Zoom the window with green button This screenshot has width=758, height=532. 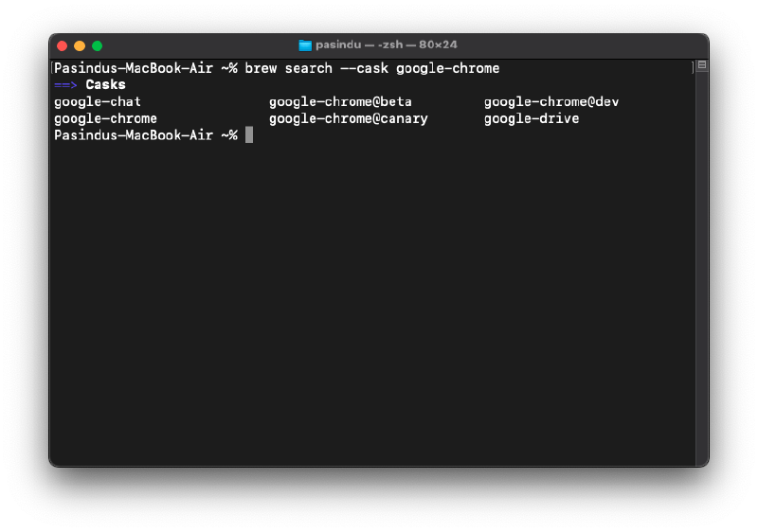[x=97, y=45]
